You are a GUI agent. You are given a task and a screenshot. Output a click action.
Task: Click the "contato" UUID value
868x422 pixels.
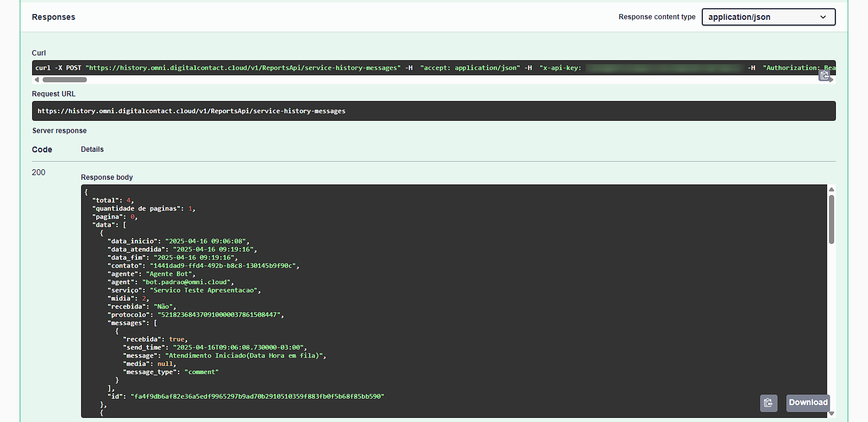pyautogui.click(x=224, y=266)
